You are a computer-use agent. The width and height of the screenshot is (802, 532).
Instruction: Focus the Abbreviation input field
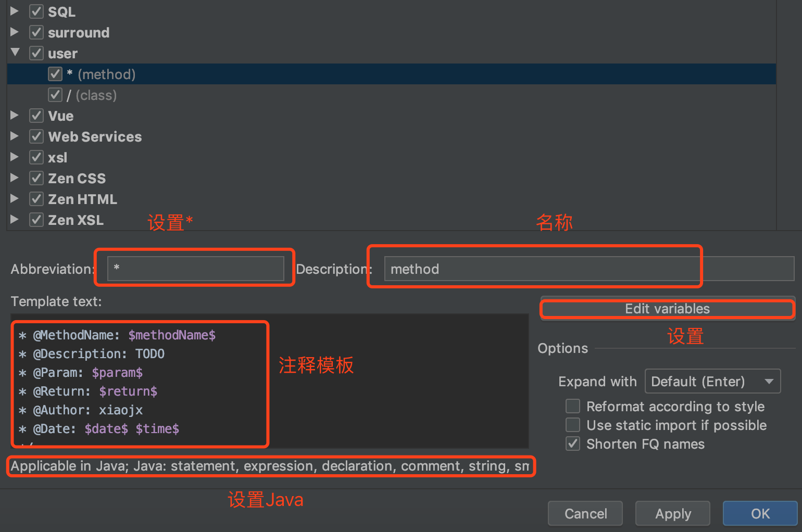click(196, 268)
